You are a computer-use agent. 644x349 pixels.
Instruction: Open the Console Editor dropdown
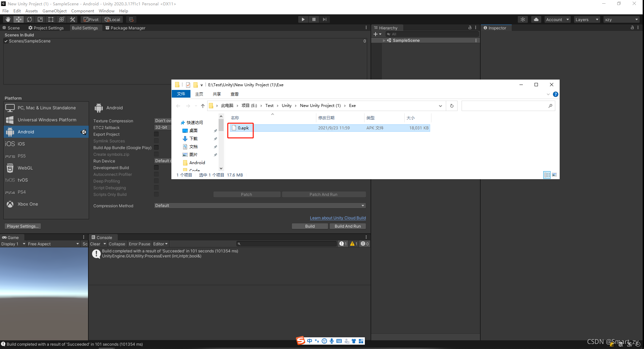[161, 244]
